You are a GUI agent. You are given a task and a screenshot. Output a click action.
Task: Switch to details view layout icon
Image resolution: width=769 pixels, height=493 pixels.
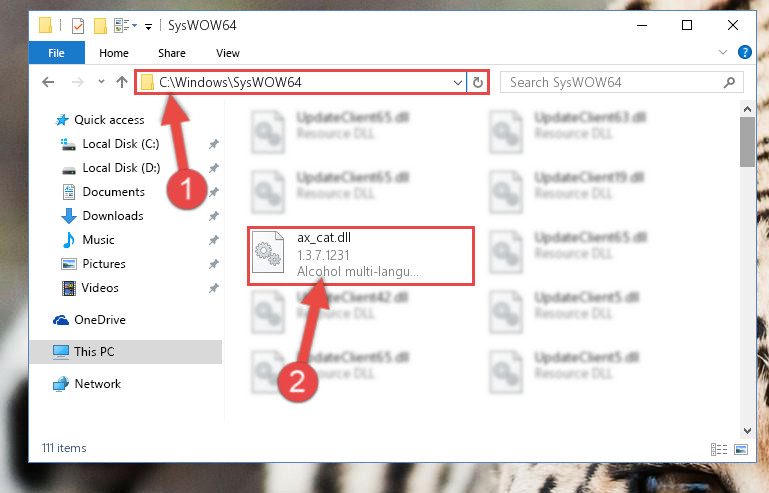(x=718, y=449)
